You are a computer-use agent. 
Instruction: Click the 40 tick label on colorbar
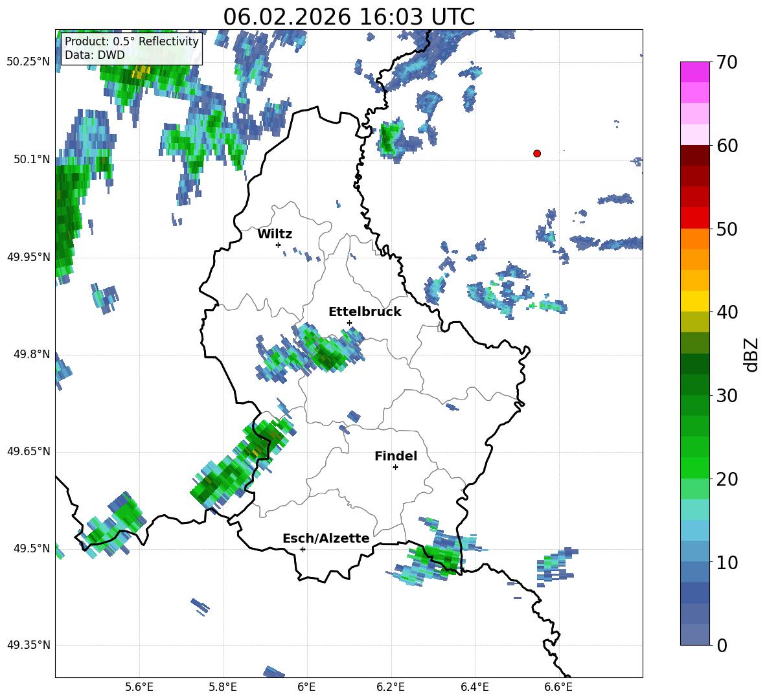pos(726,312)
